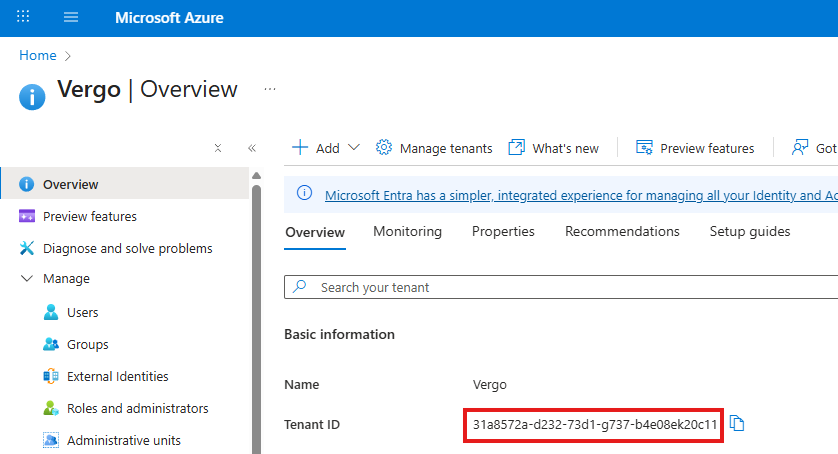
Task: Copy the Tenant ID with copy icon
Action: pos(737,424)
